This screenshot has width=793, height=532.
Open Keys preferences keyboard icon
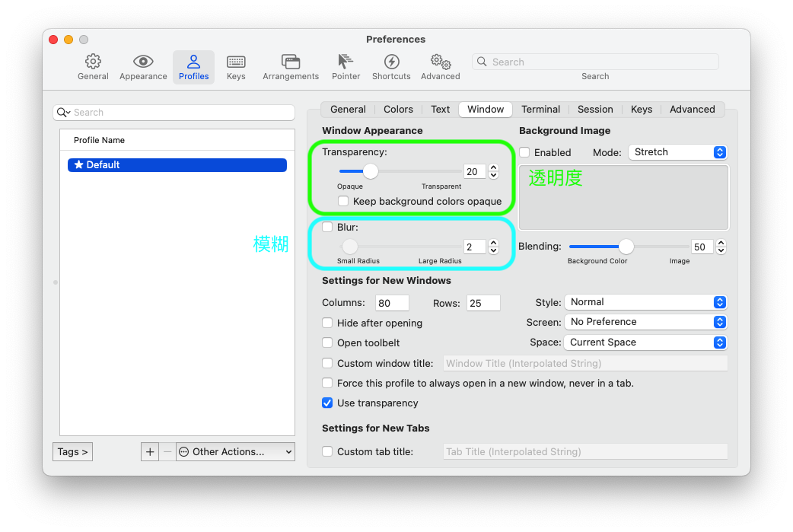[x=236, y=62]
